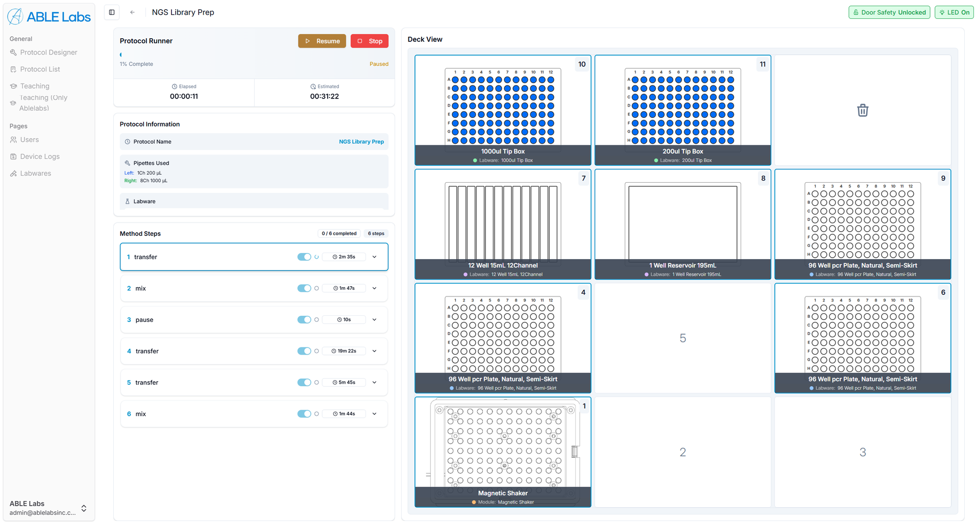
Task: Click the status circle on step 6 mix
Action: (x=316, y=414)
